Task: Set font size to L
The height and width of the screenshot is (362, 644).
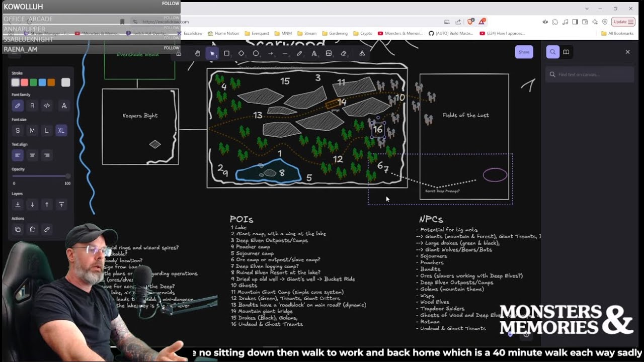Action: [x=47, y=130]
